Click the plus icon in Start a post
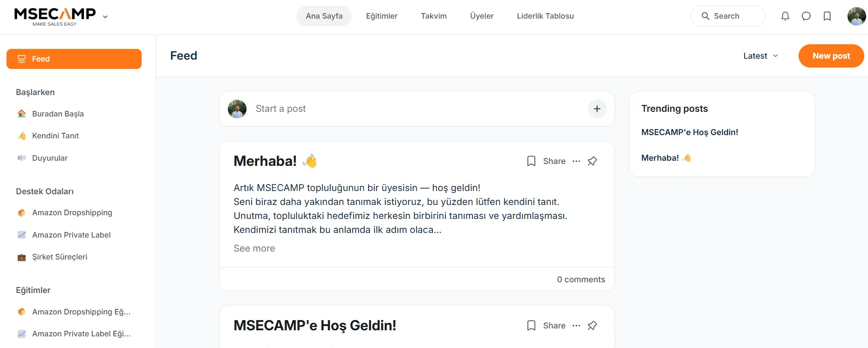The image size is (868, 348). (x=597, y=109)
